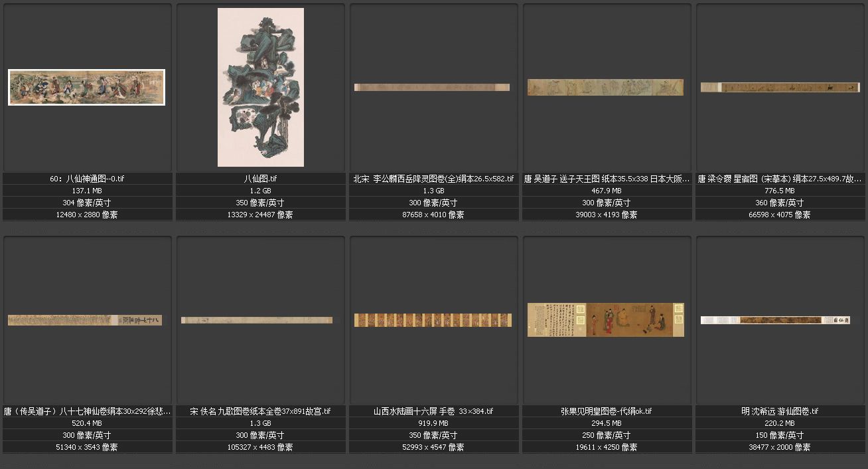Select the 梁令瓒 星宿图 scroll thumbnail
The width and height of the screenshot is (868, 469).
[x=780, y=87]
